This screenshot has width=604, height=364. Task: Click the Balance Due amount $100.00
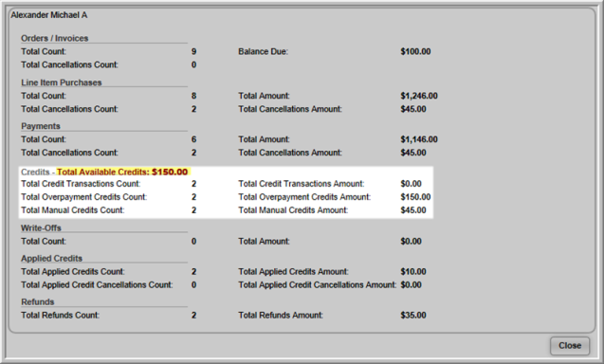point(415,51)
